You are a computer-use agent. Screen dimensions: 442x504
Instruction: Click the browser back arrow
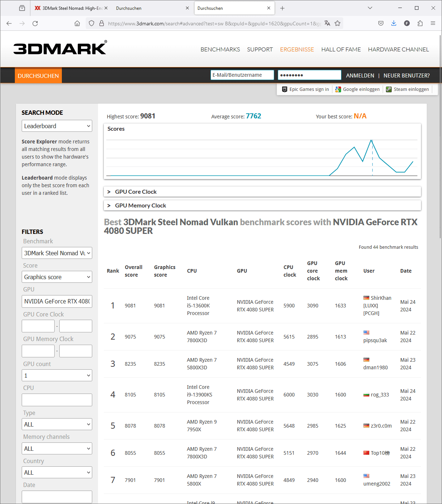click(9, 23)
